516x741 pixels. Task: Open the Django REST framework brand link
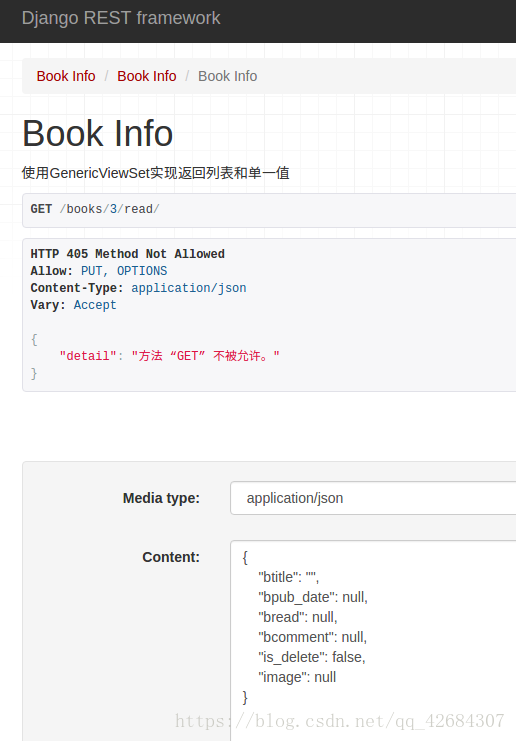coord(121,18)
